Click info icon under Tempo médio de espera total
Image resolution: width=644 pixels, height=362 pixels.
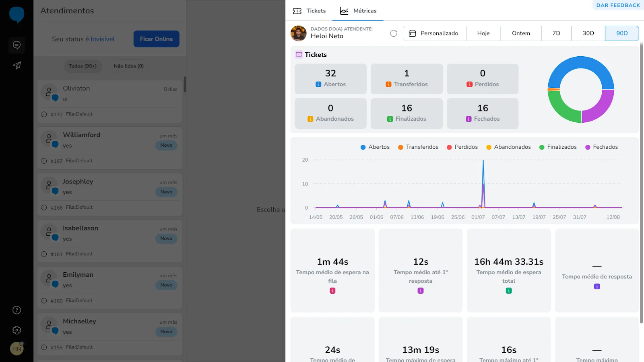[x=509, y=291]
